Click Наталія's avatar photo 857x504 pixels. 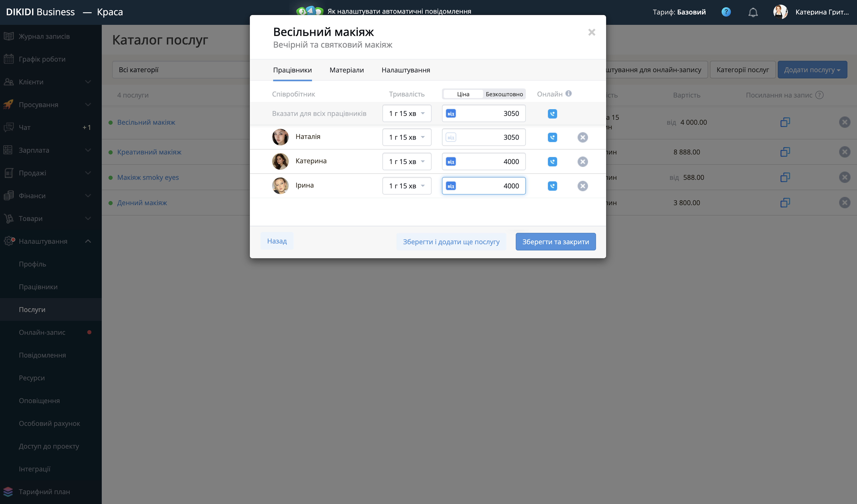click(280, 137)
